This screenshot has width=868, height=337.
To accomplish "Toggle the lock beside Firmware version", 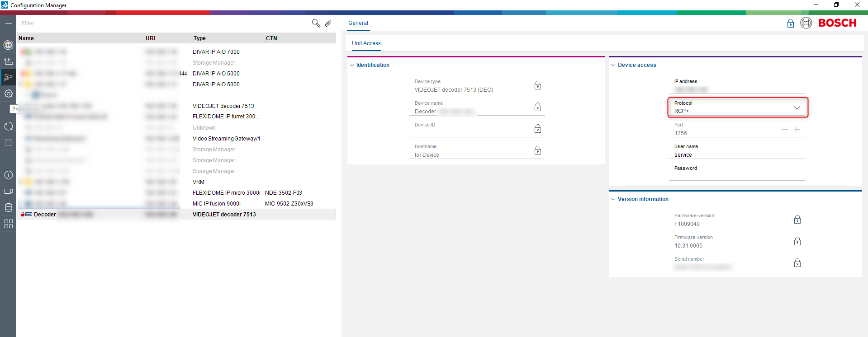I will click(x=797, y=241).
